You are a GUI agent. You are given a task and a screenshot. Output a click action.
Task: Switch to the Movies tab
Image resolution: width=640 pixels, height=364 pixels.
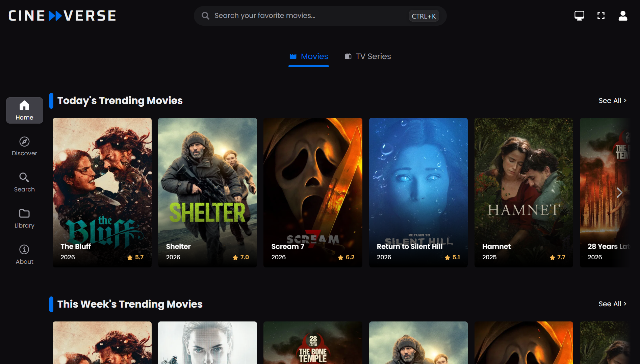(308, 56)
